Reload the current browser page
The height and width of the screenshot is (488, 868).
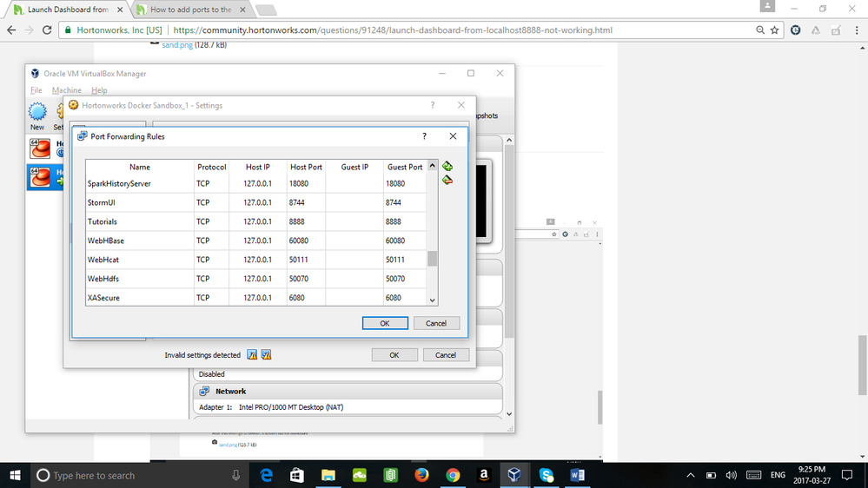tap(47, 30)
